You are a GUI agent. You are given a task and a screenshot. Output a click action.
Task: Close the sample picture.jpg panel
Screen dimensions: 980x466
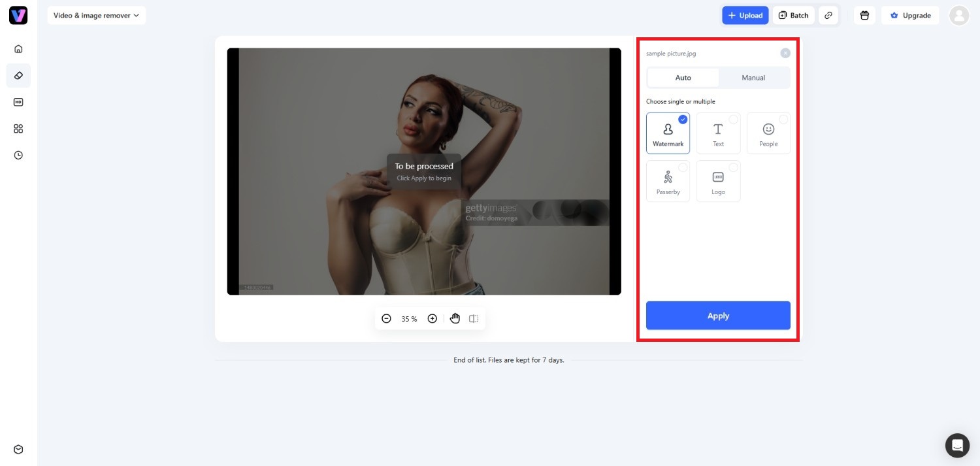[x=785, y=54]
